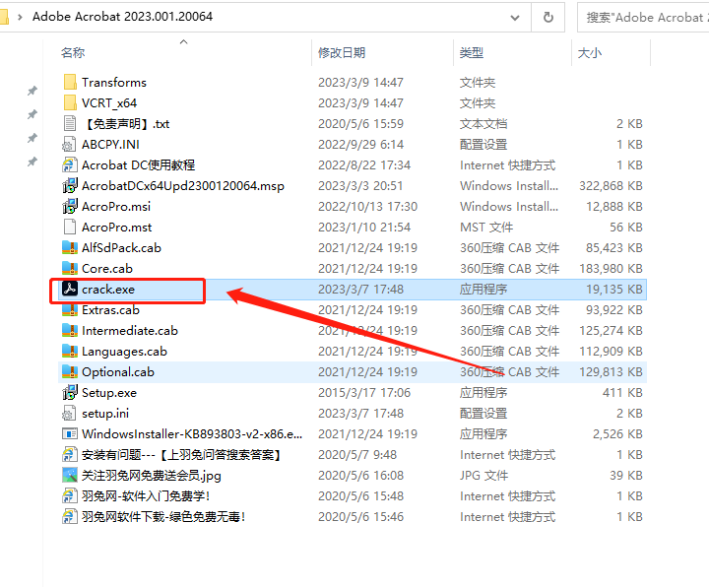Select the file name crack.exe
The width and height of the screenshot is (709, 588).
click(108, 290)
